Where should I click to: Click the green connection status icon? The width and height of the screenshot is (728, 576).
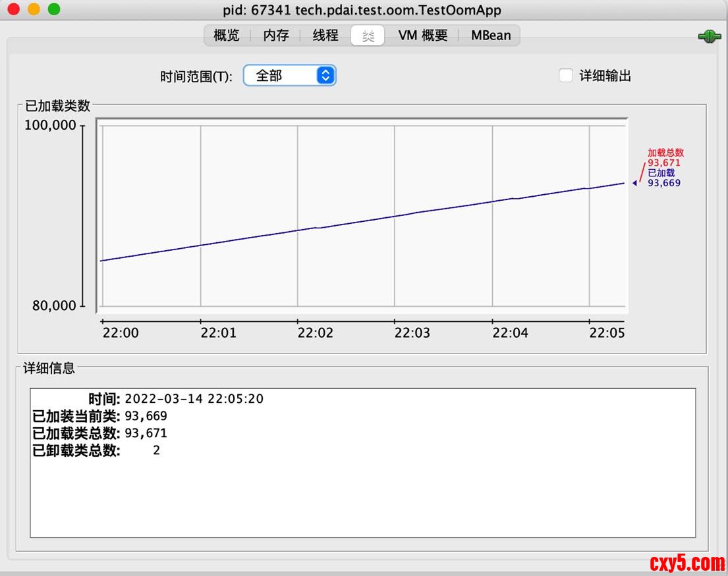709,38
